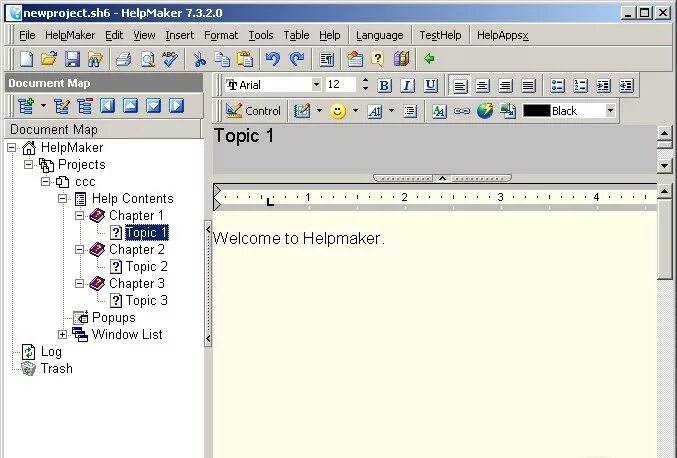Viewport: 677px width, 458px height.
Task: Create a new document with New icon
Action: 26,59
